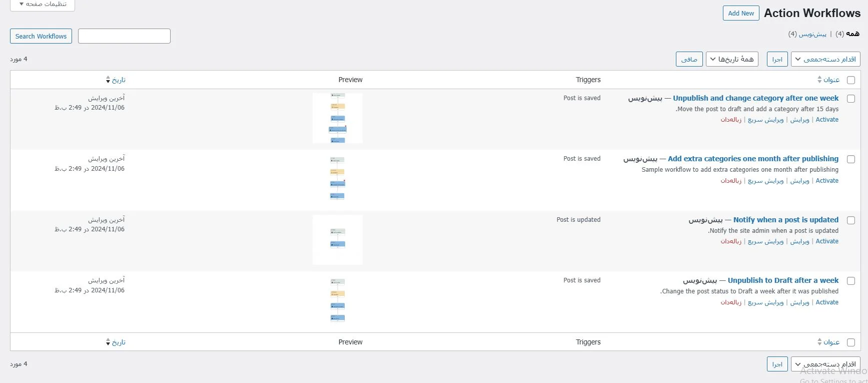Click ویرایش for Notify when a post is updated
868x383 pixels.
point(799,241)
